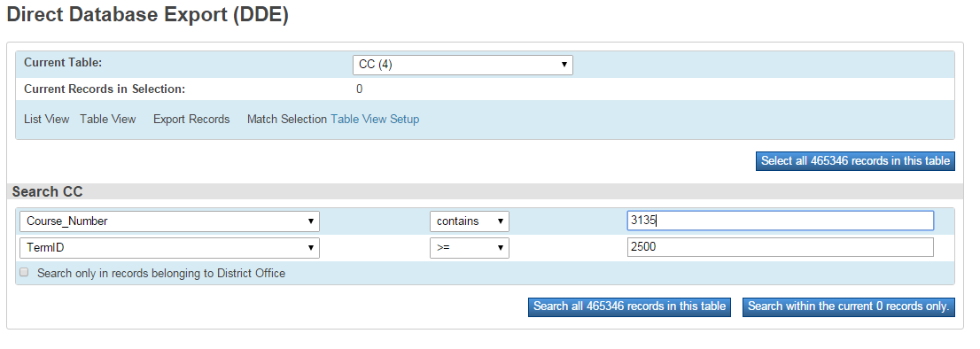This screenshot has height=349, width=980.
Task: Open the TermID field dropdown
Action: click(169, 248)
